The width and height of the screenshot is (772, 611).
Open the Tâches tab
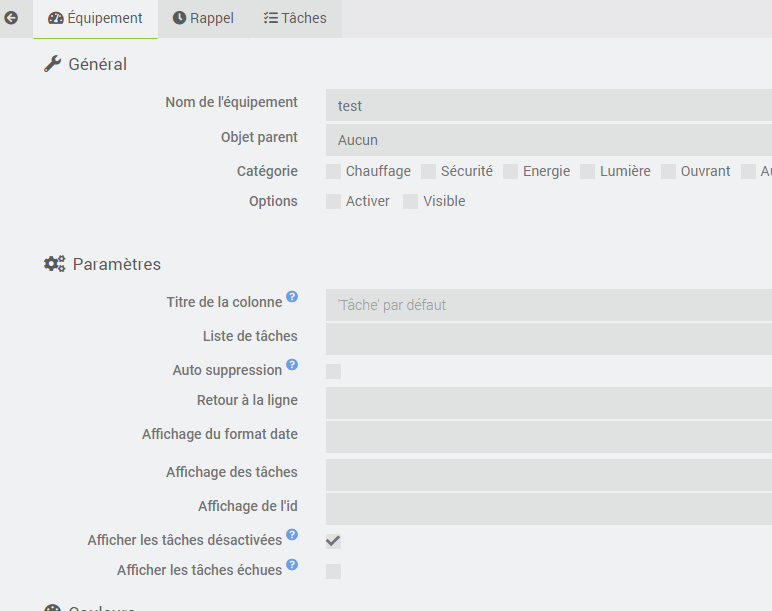click(x=295, y=19)
